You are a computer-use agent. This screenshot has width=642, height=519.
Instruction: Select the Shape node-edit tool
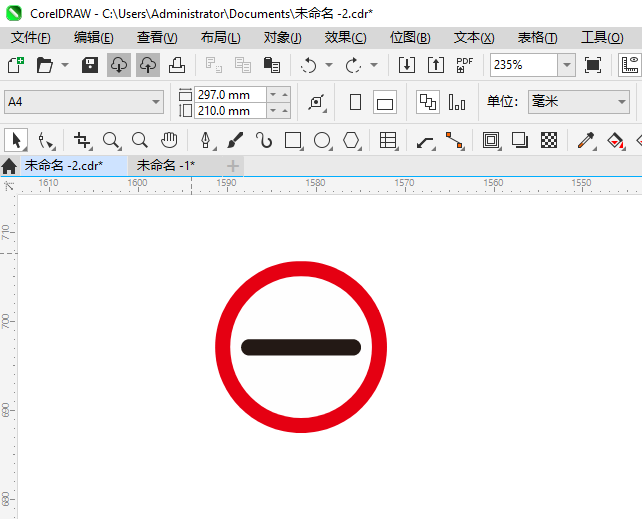click(46, 140)
